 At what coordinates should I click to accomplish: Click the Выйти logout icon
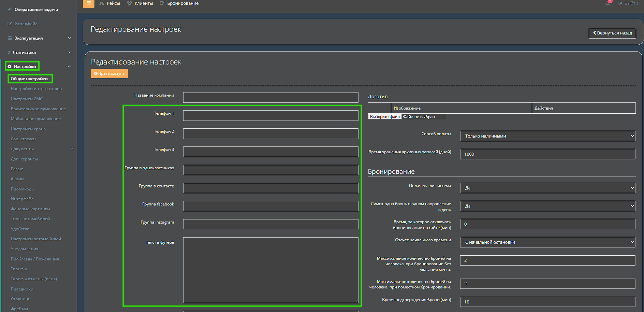click(x=620, y=3)
